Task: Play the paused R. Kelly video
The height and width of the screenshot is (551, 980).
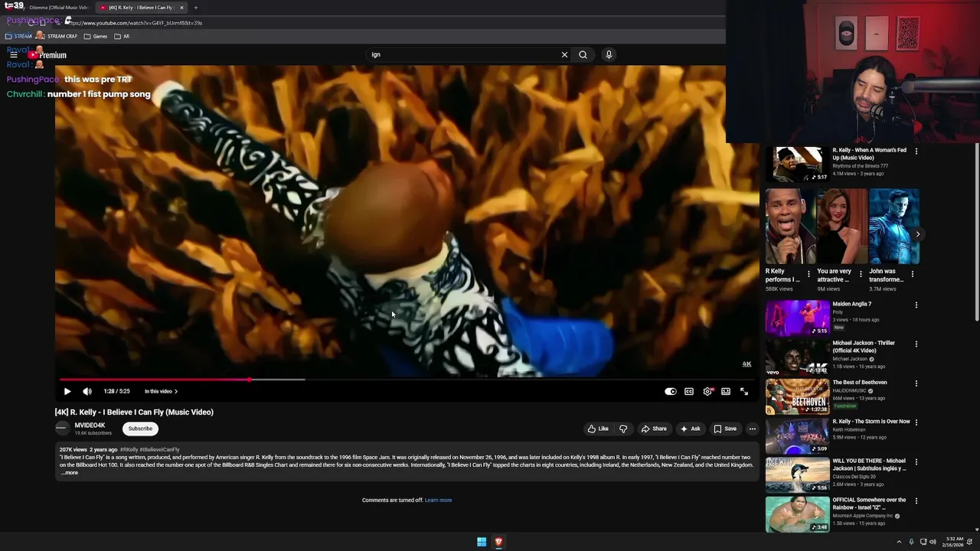Action: (67, 391)
